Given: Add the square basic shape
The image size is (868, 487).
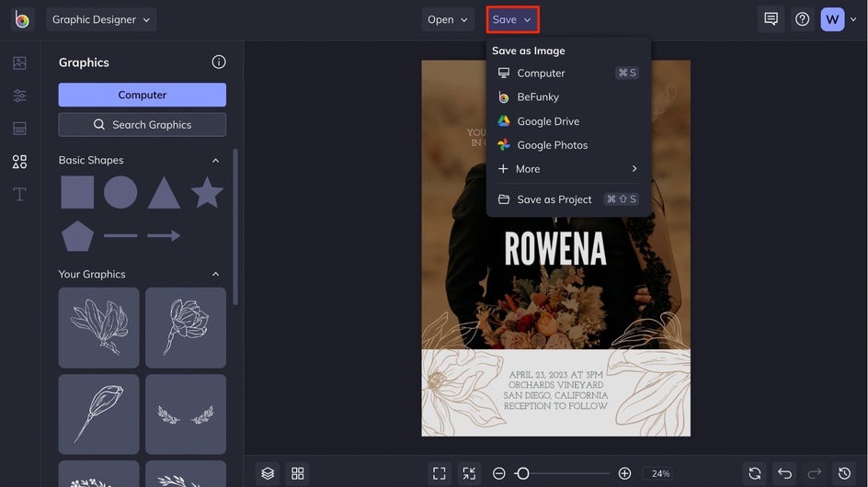Looking at the screenshot, I should [x=77, y=193].
